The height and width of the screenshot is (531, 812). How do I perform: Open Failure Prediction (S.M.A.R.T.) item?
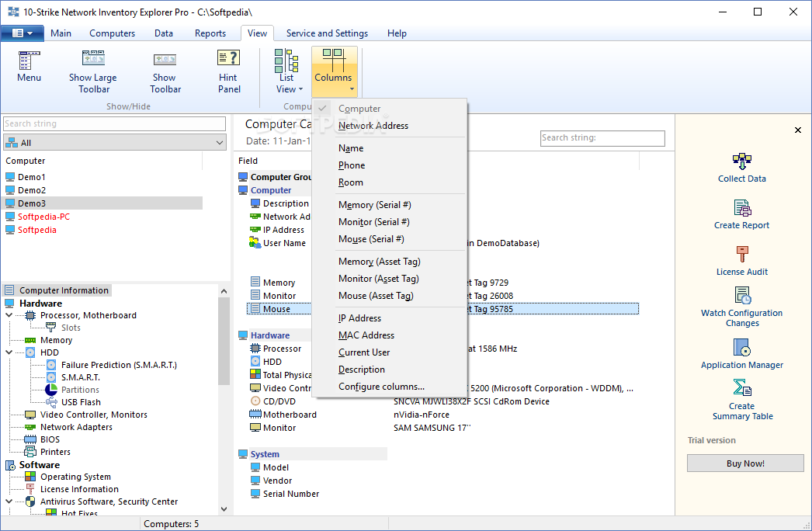click(x=119, y=365)
